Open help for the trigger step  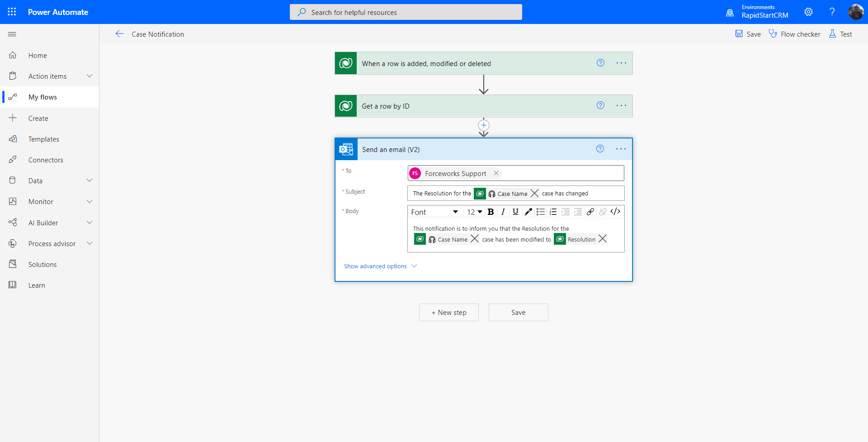point(600,63)
